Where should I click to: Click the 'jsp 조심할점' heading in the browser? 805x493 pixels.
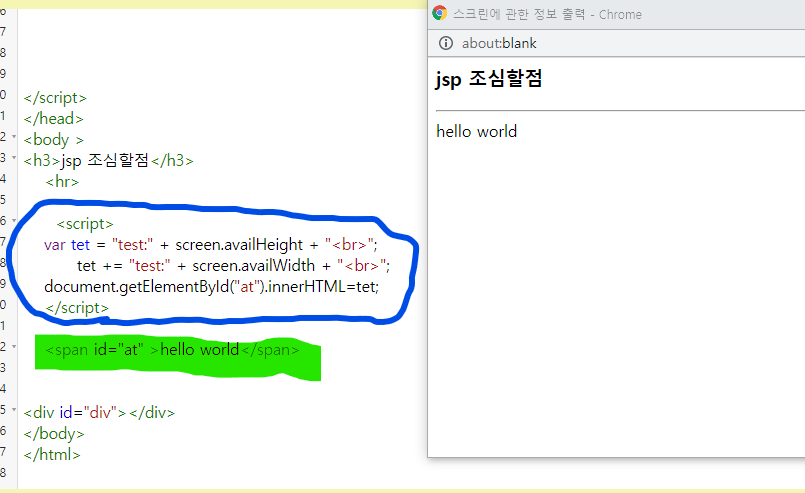pyautogui.click(x=489, y=79)
